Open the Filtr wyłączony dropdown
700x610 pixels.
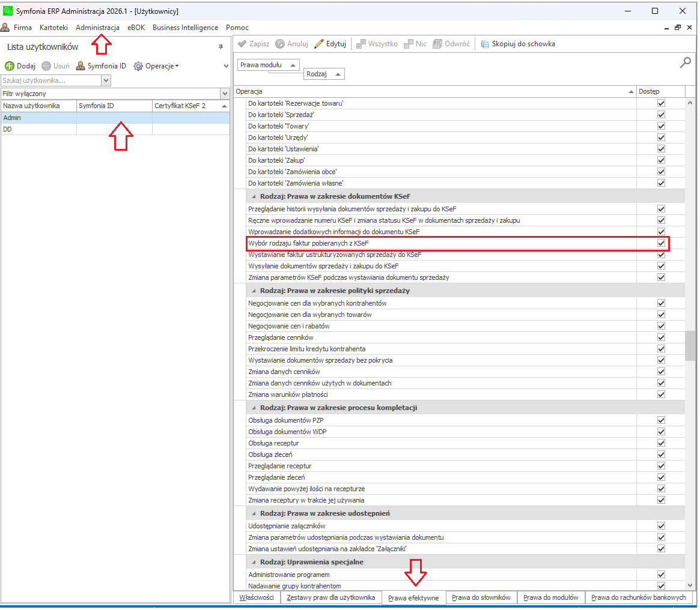click(225, 94)
